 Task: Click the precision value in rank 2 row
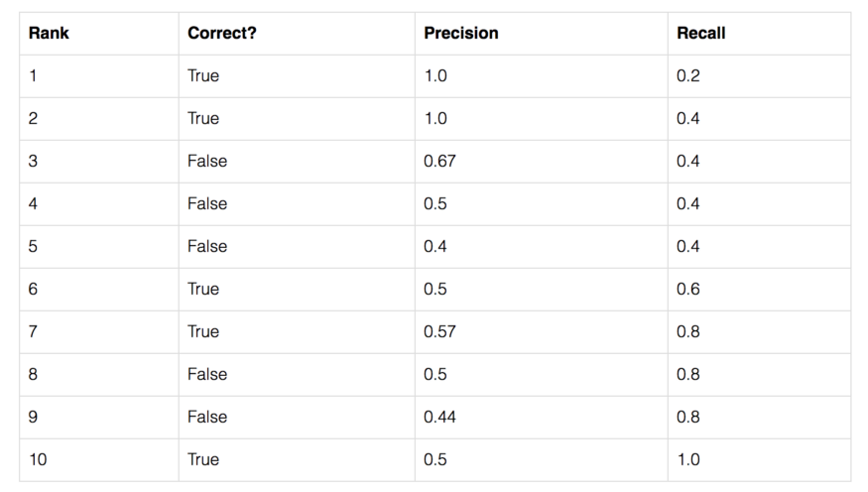pos(435,118)
